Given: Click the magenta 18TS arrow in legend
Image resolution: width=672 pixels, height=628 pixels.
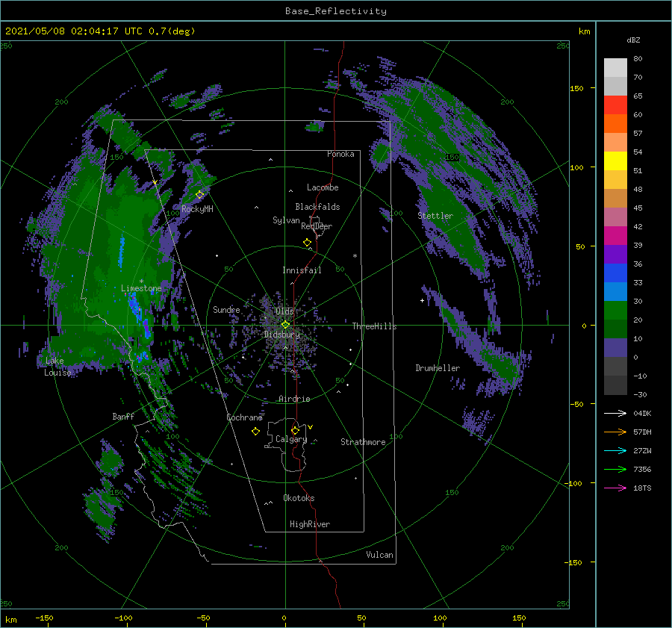Looking at the screenshot, I should click(x=615, y=488).
